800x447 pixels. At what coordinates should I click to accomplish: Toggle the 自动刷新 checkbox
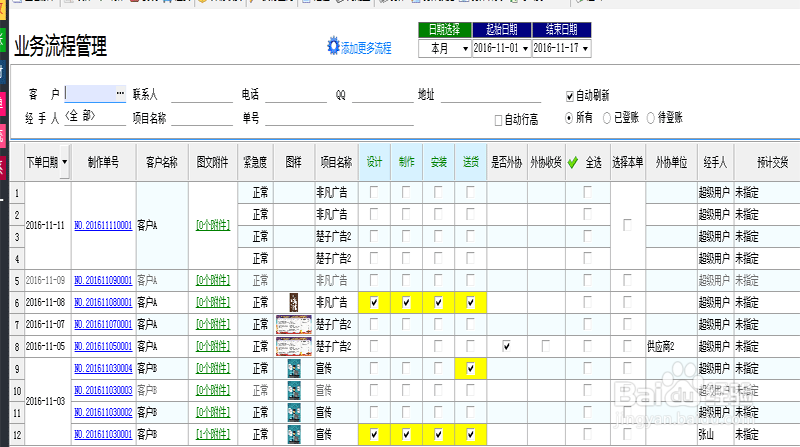click(x=570, y=96)
